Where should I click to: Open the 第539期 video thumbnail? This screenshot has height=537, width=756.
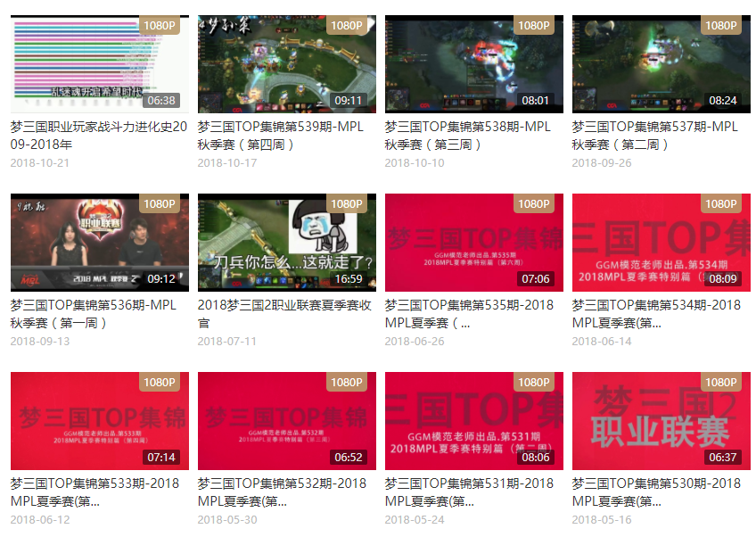(287, 64)
